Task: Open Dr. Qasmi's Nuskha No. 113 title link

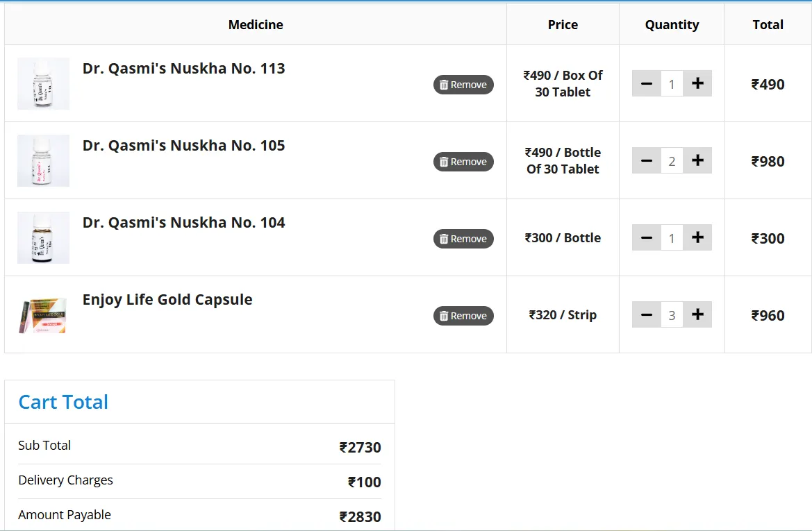Action: (183, 69)
